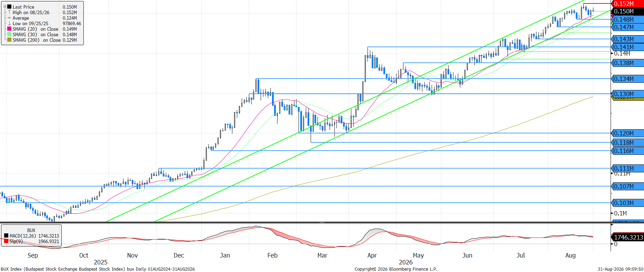Click the light green SMAVG (30) swatch
Viewport: 644px width, 272px height.
point(9,34)
